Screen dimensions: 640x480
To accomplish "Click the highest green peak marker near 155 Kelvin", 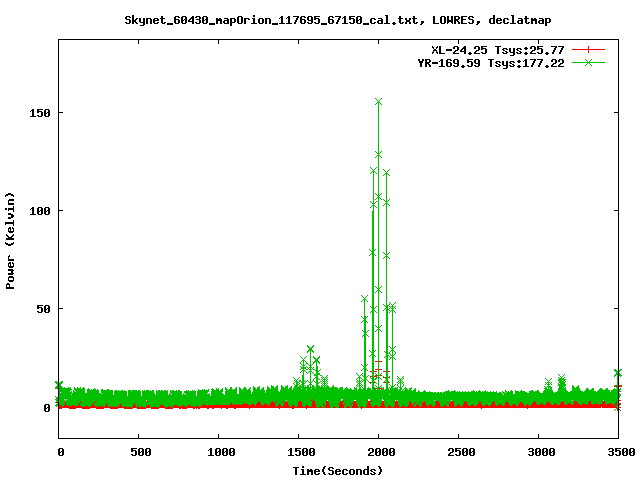I will (x=378, y=102).
